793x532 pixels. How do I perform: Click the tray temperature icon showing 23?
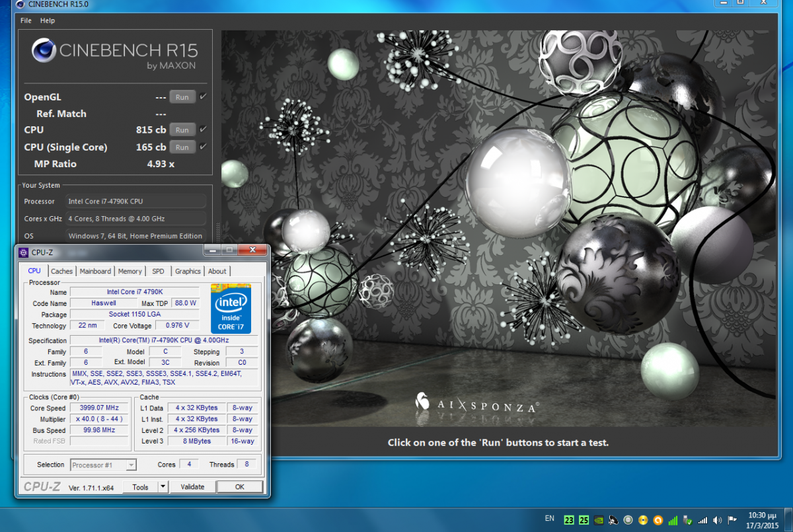coord(568,520)
